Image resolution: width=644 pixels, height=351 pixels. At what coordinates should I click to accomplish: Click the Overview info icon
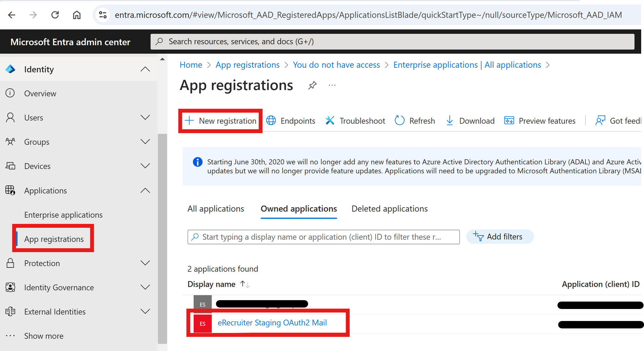(x=10, y=93)
